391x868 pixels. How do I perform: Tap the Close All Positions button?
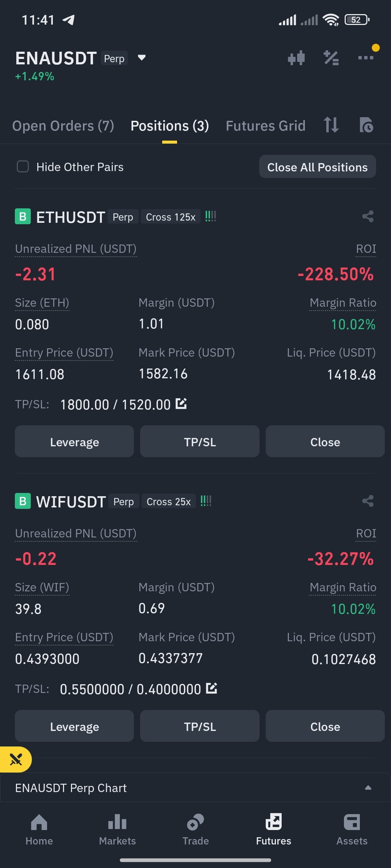click(x=318, y=167)
